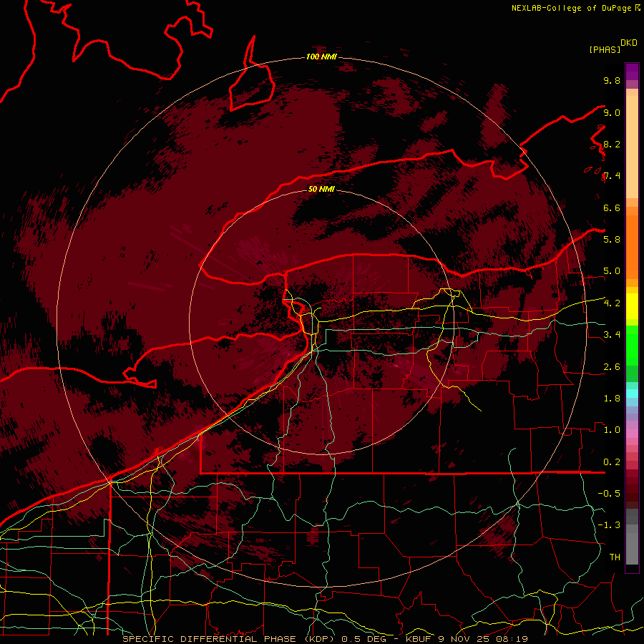This screenshot has height=644, width=644.
Task: Pick the yellow swatch beside 4.2
Action: pyautogui.click(x=632, y=306)
